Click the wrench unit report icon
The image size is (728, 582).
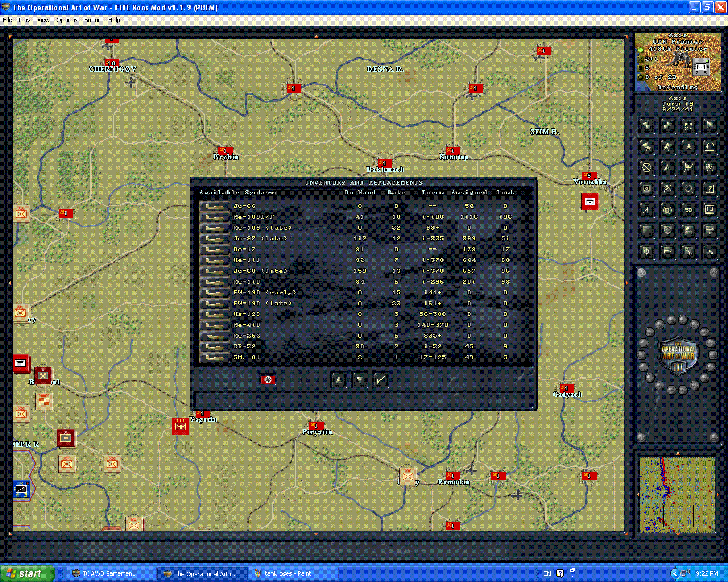tap(688, 251)
